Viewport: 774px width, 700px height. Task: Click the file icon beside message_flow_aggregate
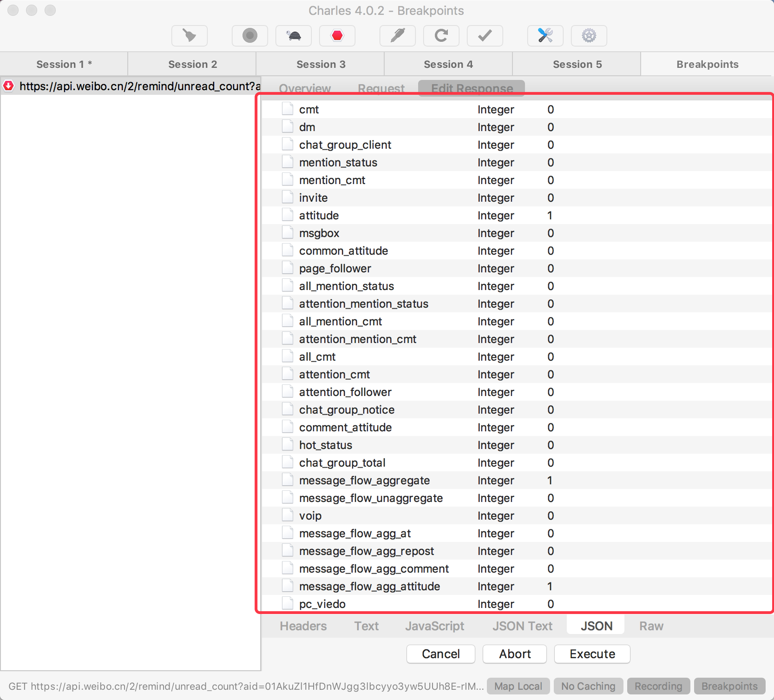pos(288,480)
